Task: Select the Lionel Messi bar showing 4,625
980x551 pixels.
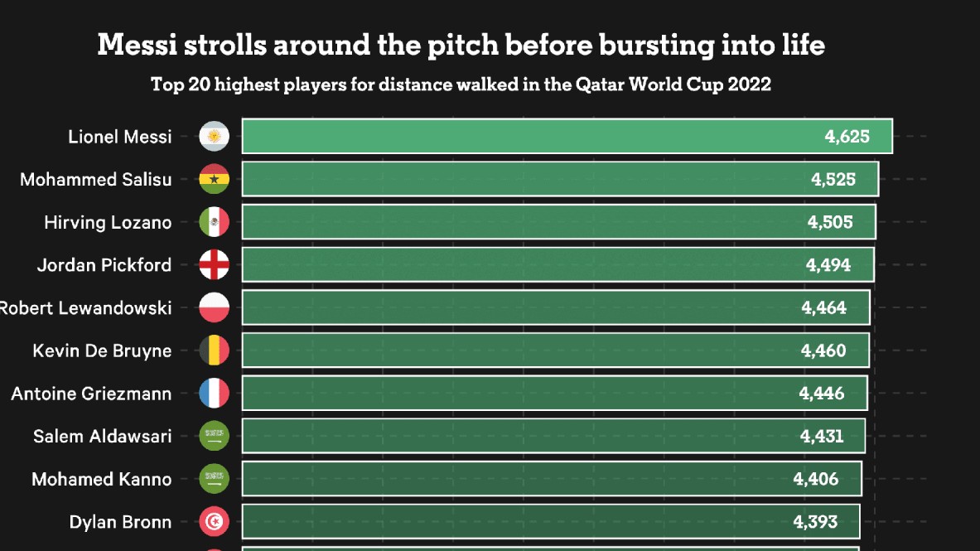Action: 567,136
